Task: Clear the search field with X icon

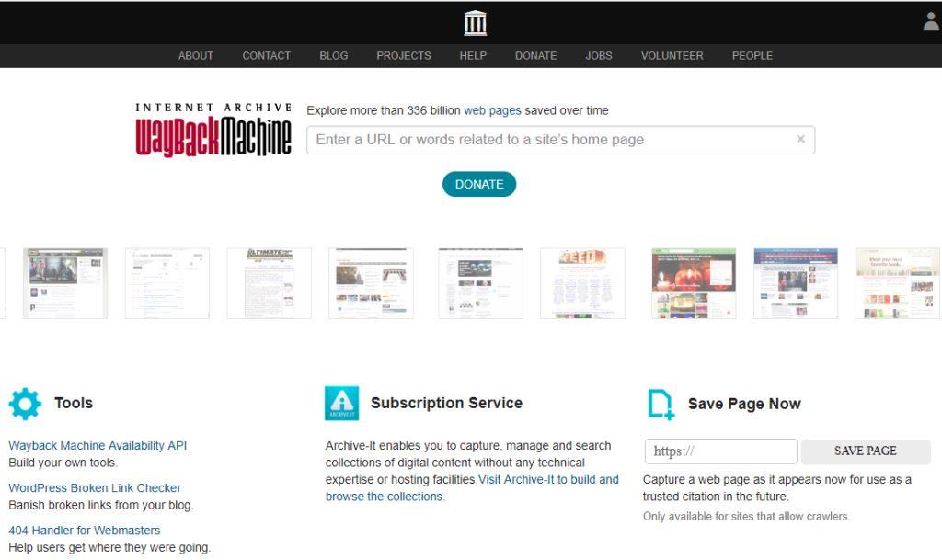Action: pyautogui.click(x=800, y=139)
